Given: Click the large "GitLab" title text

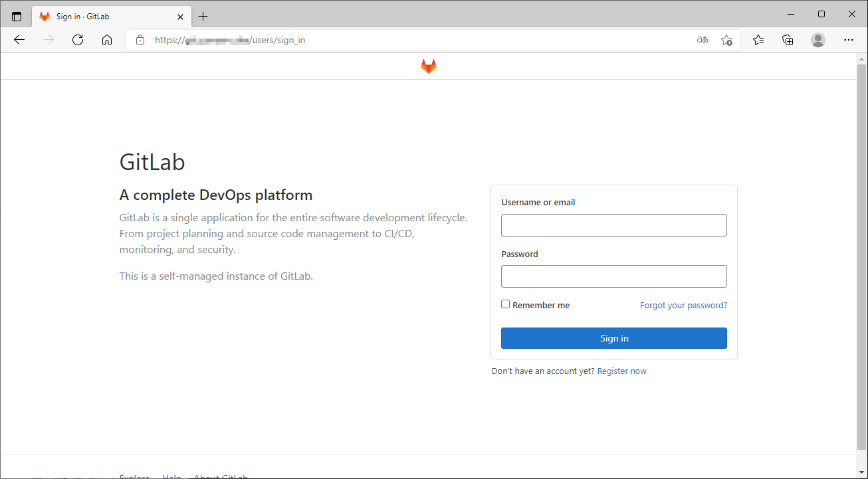Looking at the screenshot, I should coord(152,162).
